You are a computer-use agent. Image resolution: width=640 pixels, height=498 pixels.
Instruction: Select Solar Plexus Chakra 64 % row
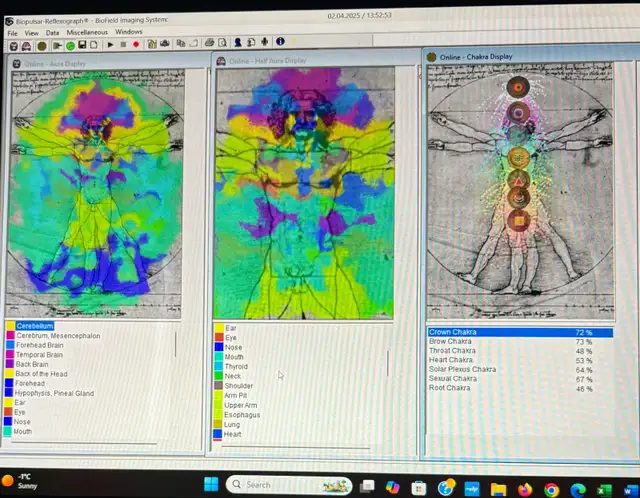(520, 369)
